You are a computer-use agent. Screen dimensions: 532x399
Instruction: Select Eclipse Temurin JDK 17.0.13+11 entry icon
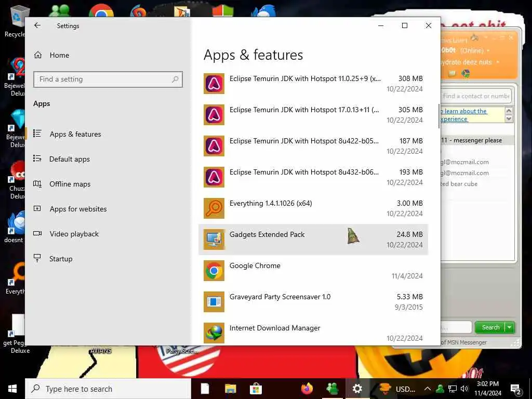[x=214, y=115]
